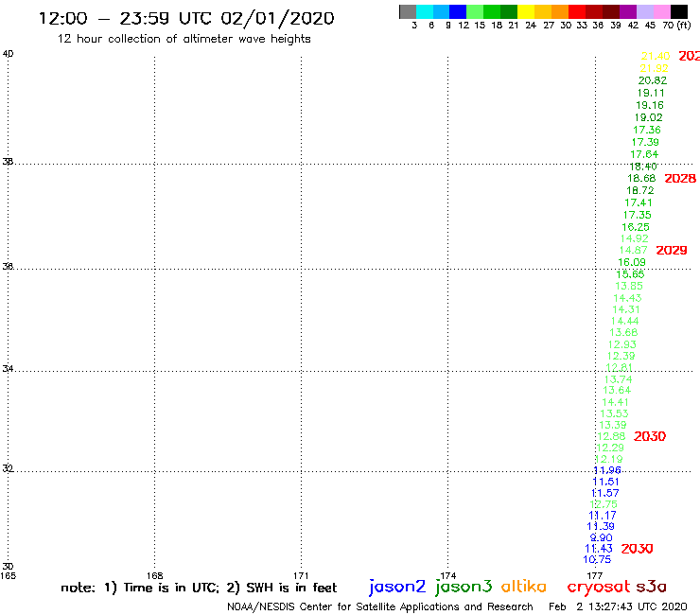This screenshot has height=615, width=700.
Task: Select the 11.43 wave height
Action: point(599,549)
